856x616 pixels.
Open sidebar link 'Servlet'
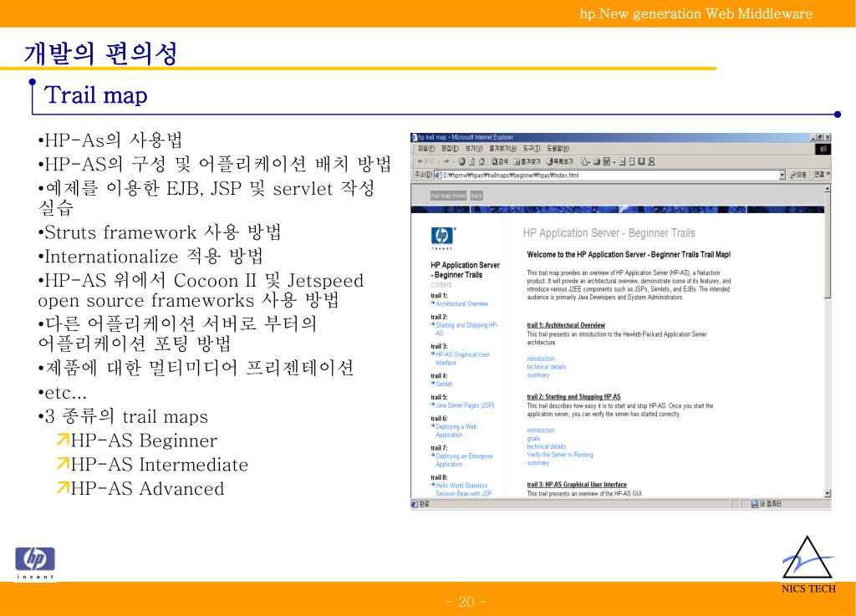444,384
